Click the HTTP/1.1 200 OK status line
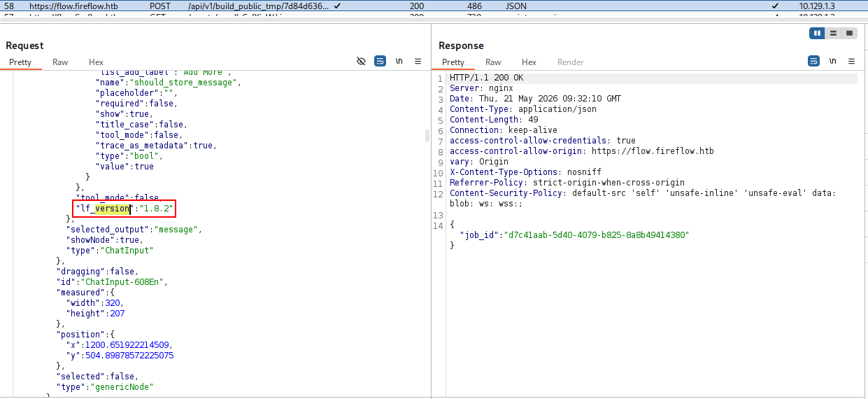This screenshot has height=399, width=868. 486,78
